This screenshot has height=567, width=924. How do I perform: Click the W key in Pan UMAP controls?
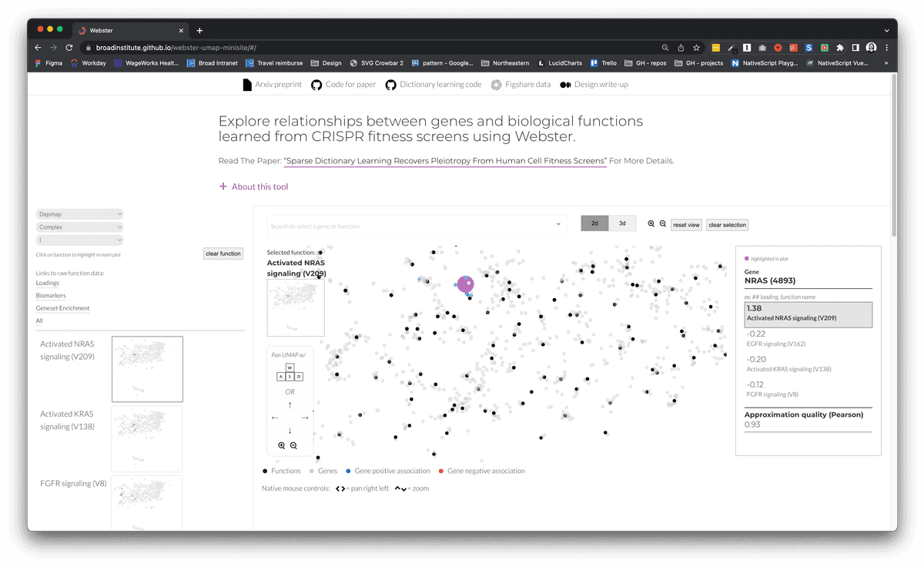click(289, 366)
